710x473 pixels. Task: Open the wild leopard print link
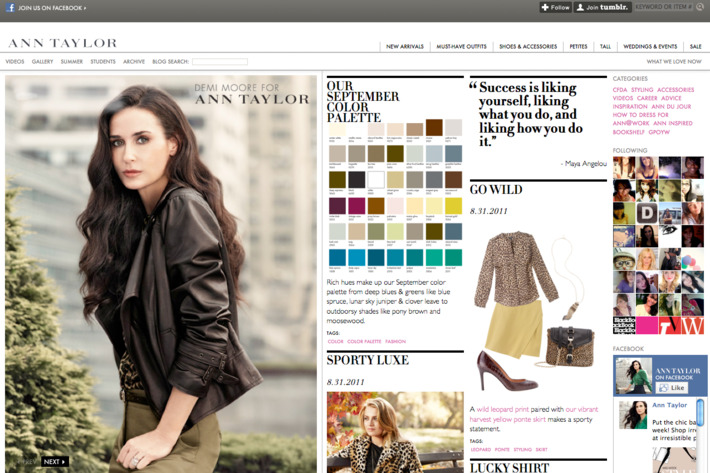pos(502,409)
